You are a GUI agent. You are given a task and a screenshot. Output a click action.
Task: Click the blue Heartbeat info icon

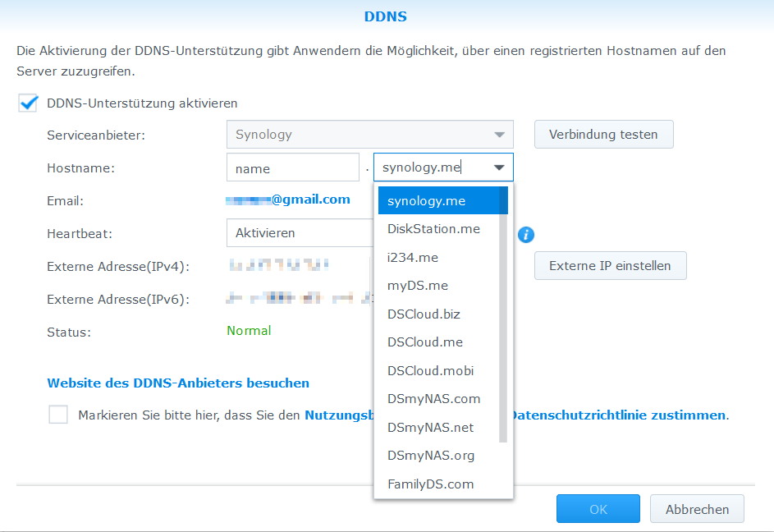[x=525, y=234]
